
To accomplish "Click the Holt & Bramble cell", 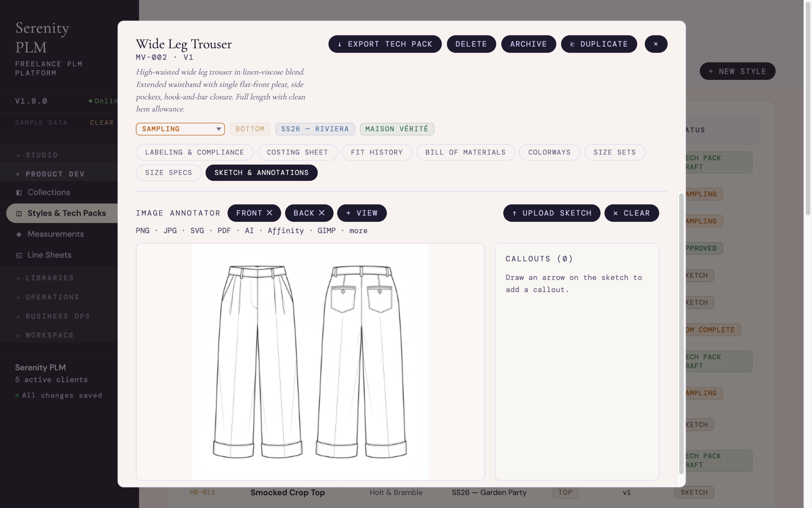I will tap(396, 493).
